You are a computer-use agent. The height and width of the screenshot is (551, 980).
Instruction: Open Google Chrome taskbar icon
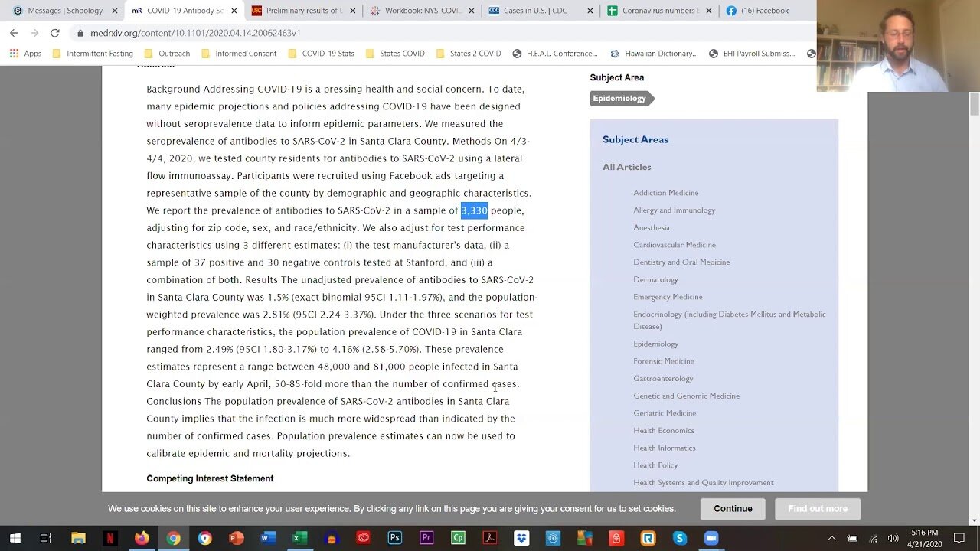(174, 538)
